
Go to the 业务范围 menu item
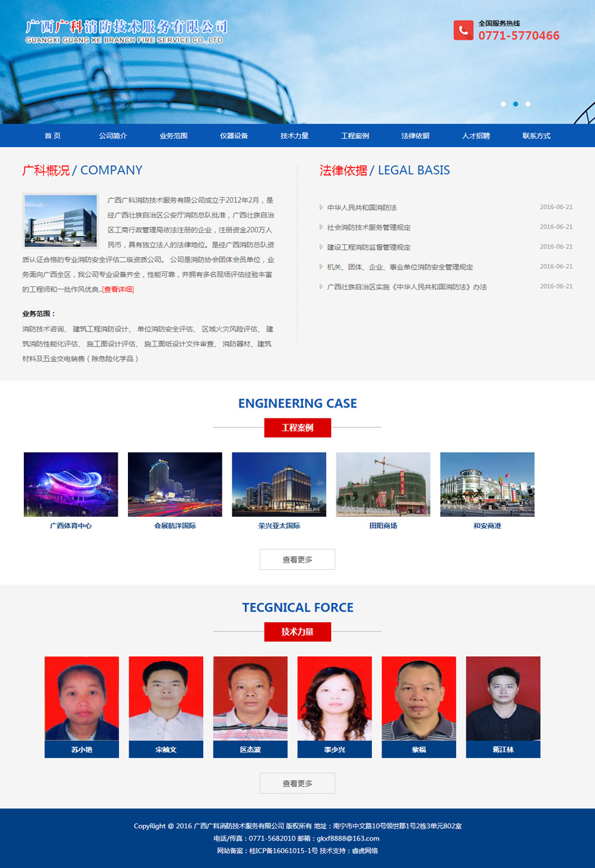pyautogui.click(x=173, y=135)
